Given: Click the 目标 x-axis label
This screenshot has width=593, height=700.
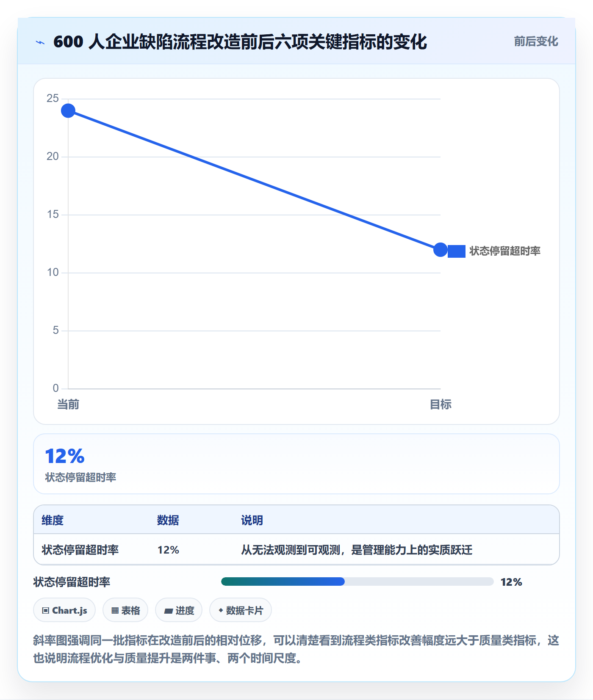Looking at the screenshot, I should pos(441,405).
